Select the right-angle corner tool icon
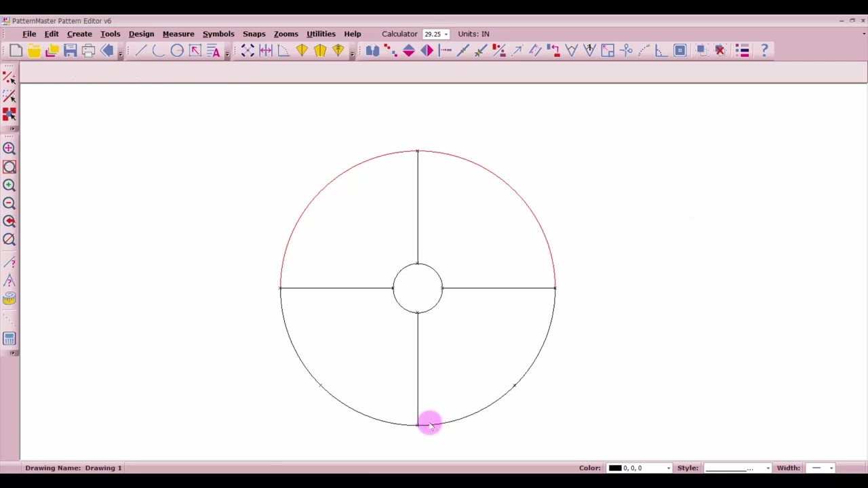 (283, 50)
